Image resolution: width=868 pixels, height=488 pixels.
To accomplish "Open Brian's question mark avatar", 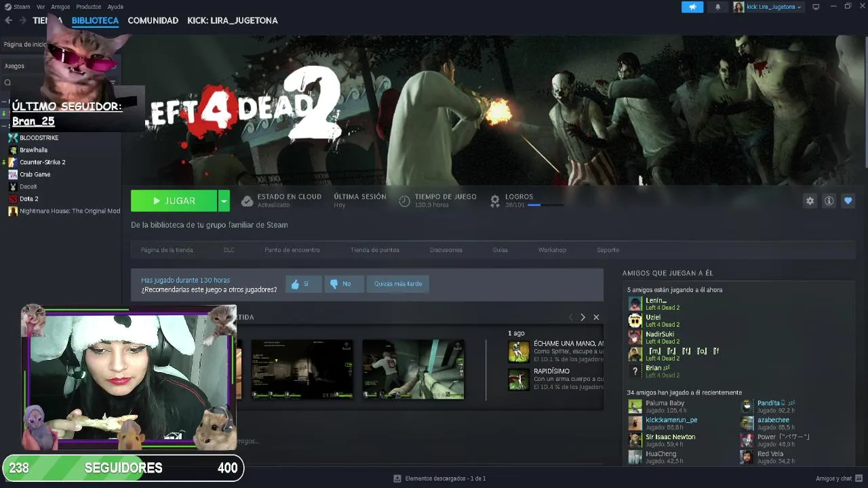I will 635,371.
